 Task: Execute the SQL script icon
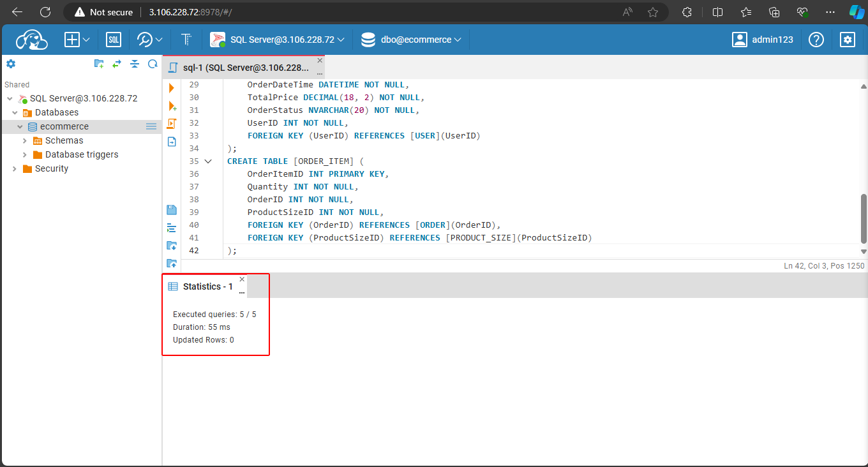(172, 124)
